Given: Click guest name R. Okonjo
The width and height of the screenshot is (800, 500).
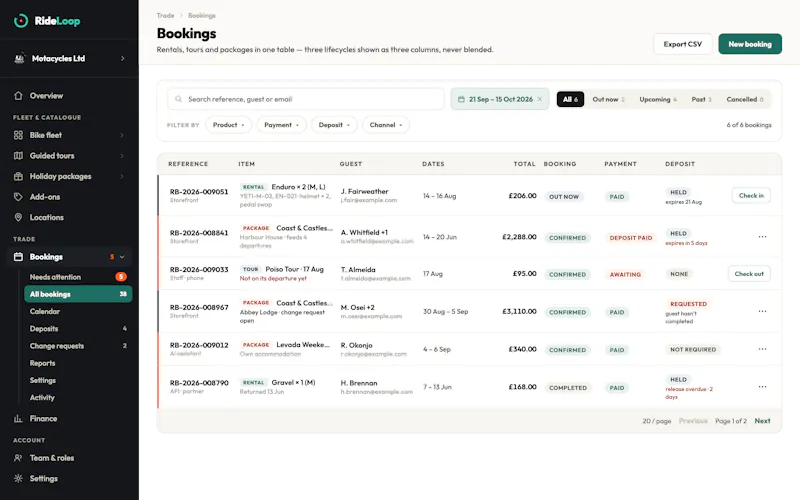Looking at the screenshot, I should point(357,345).
